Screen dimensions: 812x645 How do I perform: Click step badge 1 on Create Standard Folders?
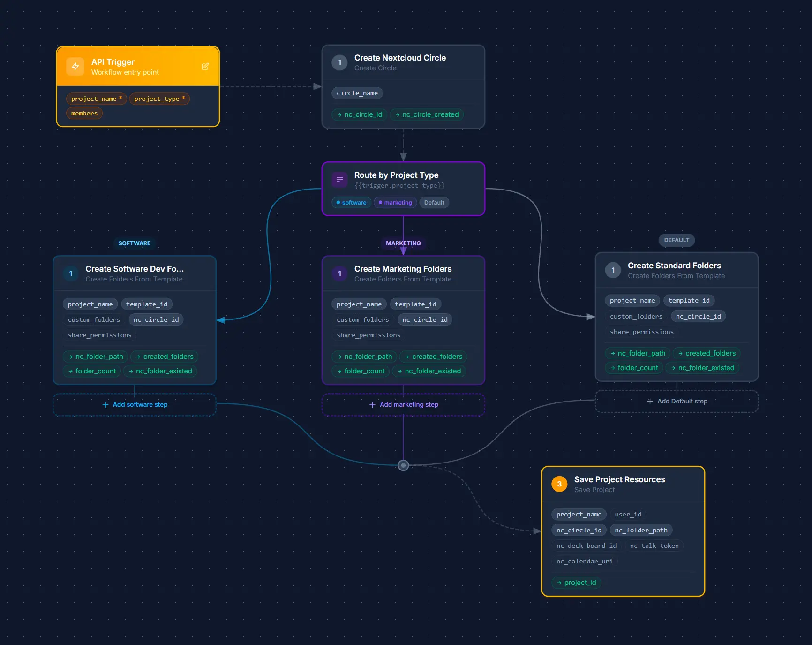click(x=613, y=270)
